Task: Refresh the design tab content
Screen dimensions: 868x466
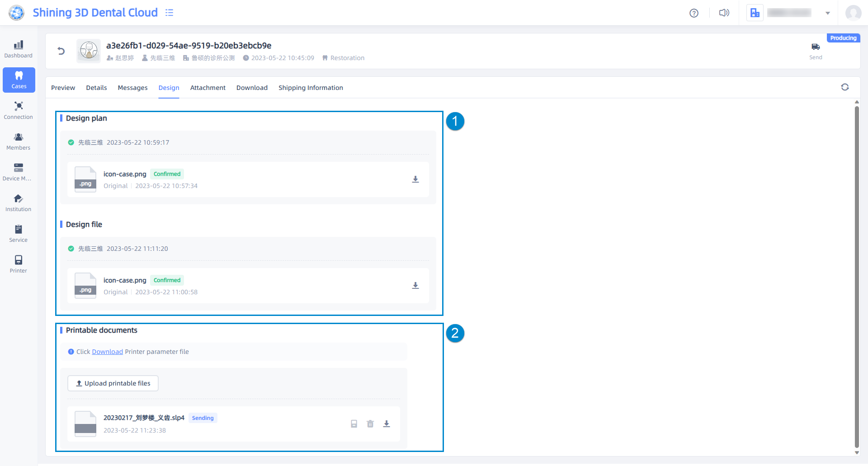Action: [x=844, y=87]
